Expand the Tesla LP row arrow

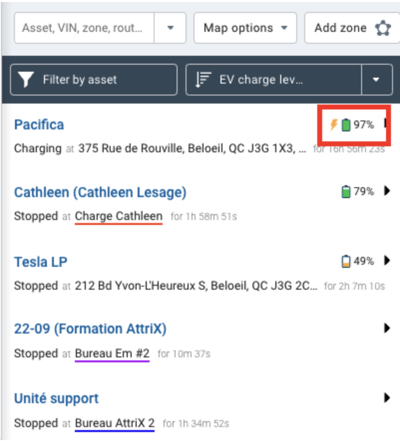point(387,260)
